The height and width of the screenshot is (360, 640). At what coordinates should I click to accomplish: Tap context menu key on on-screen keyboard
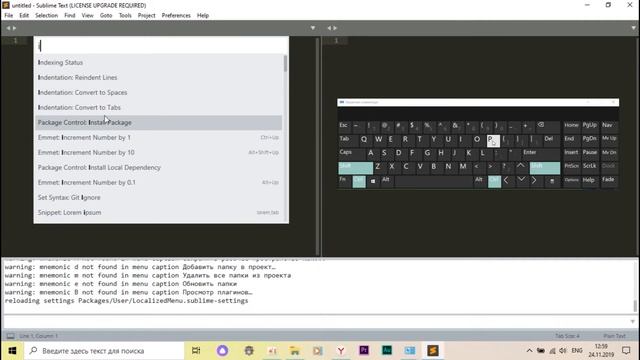(x=552, y=181)
